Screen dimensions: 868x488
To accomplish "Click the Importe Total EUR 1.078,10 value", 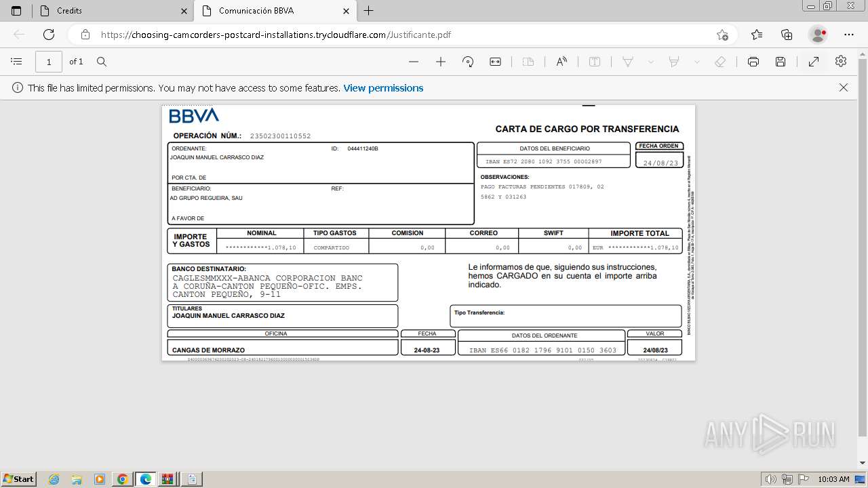I will pyautogui.click(x=635, y=248).
